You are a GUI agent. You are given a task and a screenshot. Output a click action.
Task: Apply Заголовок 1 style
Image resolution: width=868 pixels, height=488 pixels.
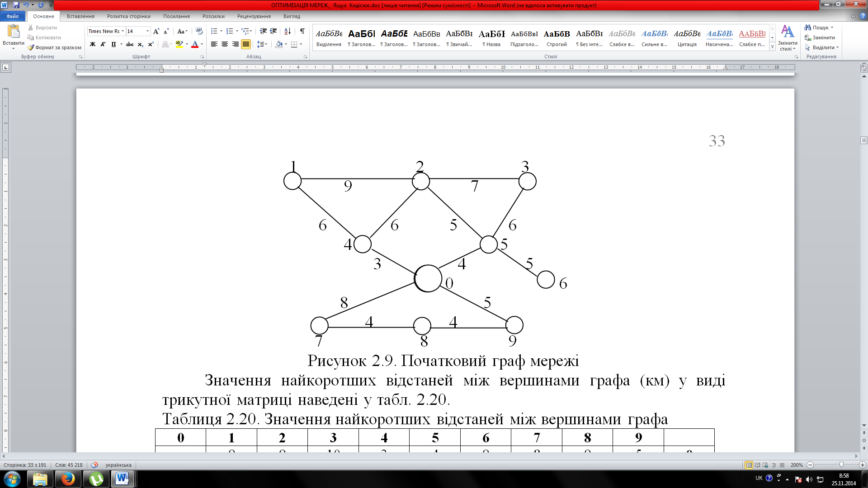[x=362, y=38]
